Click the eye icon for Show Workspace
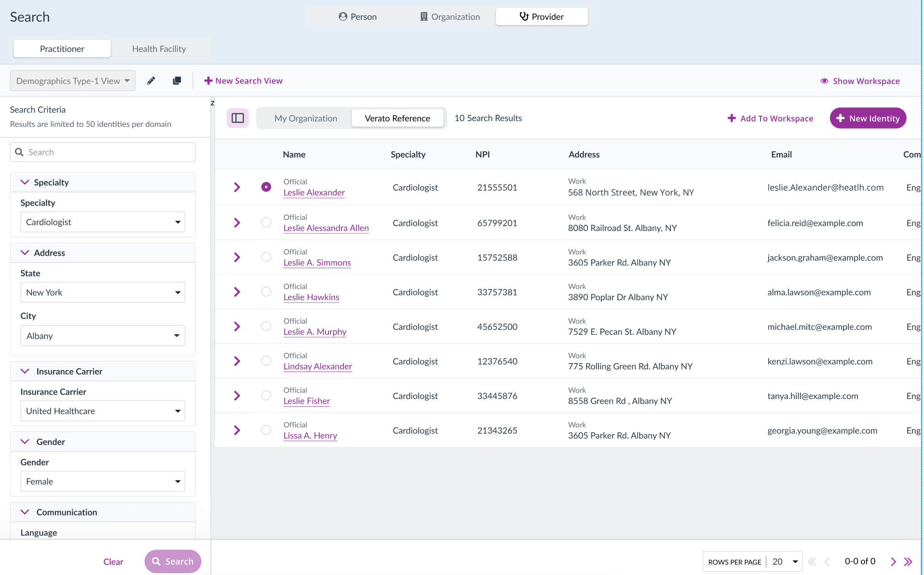 pos(824,81)
